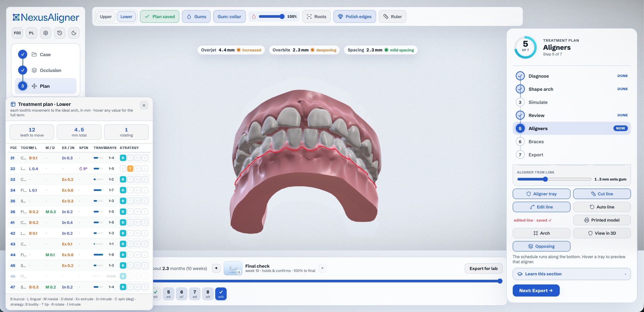
Task: Select the Lower arch
Action: pos(126,16)
